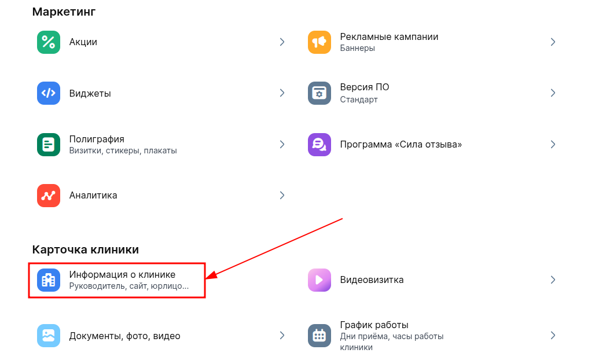The height and width of the screenshot is (364, 595).
Task: Open the Полиграфия menu entry
Action: pyautogui.click(x=97, y=139)
